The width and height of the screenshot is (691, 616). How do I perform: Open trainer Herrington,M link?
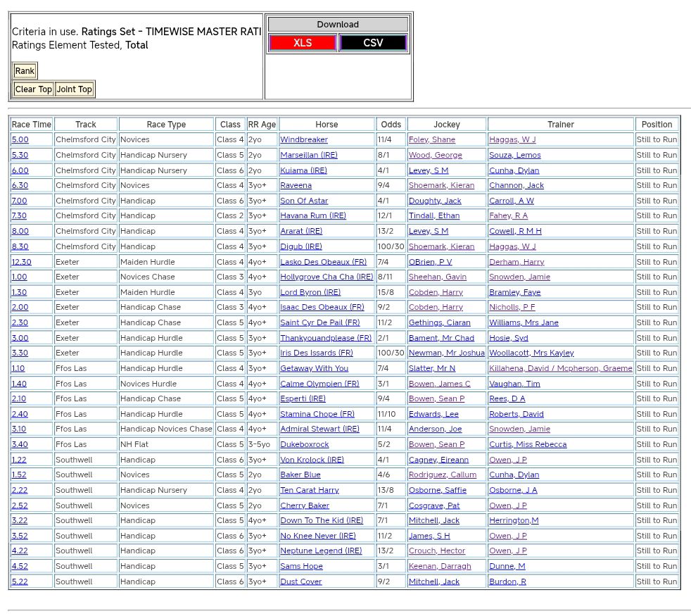point(514,521)
